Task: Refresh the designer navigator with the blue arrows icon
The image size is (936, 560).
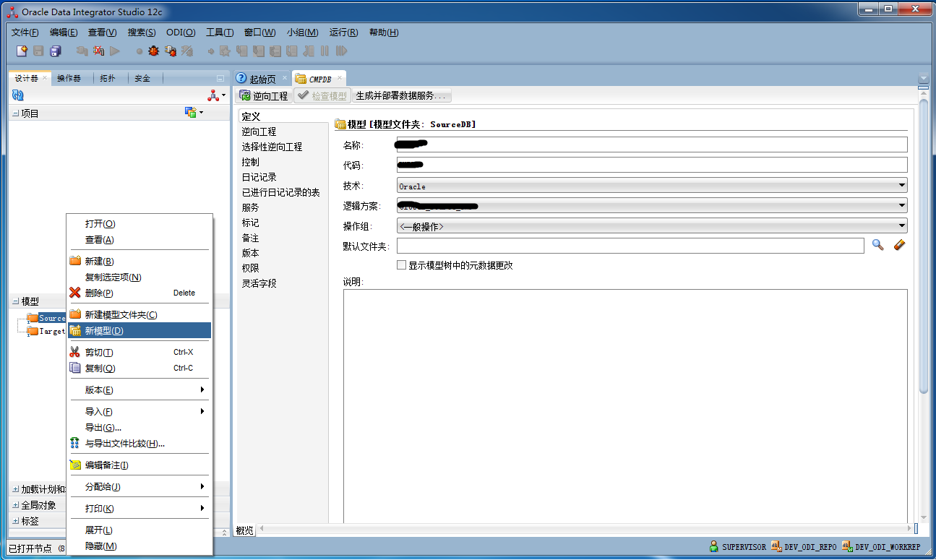Action: tap(18, 95)
